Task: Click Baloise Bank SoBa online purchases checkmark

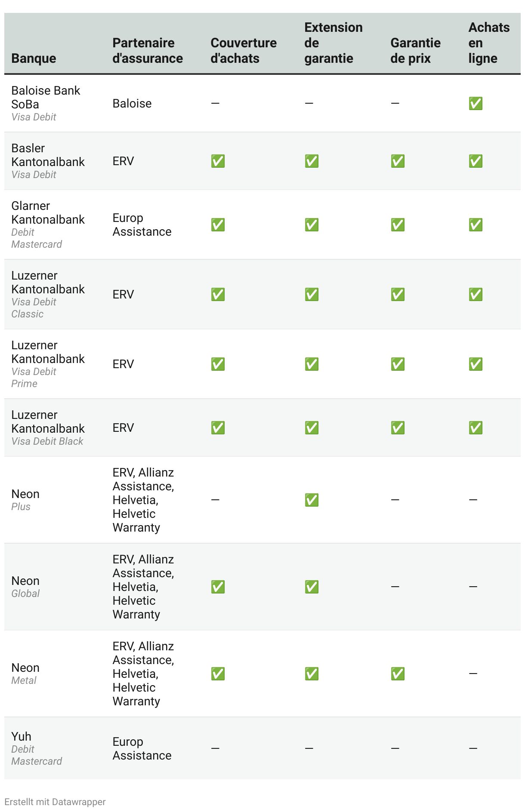Action: [476, 104]
